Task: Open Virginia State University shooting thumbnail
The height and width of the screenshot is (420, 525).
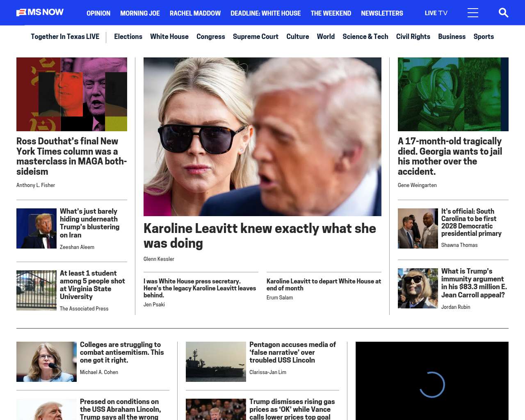Action: point(37,290)
